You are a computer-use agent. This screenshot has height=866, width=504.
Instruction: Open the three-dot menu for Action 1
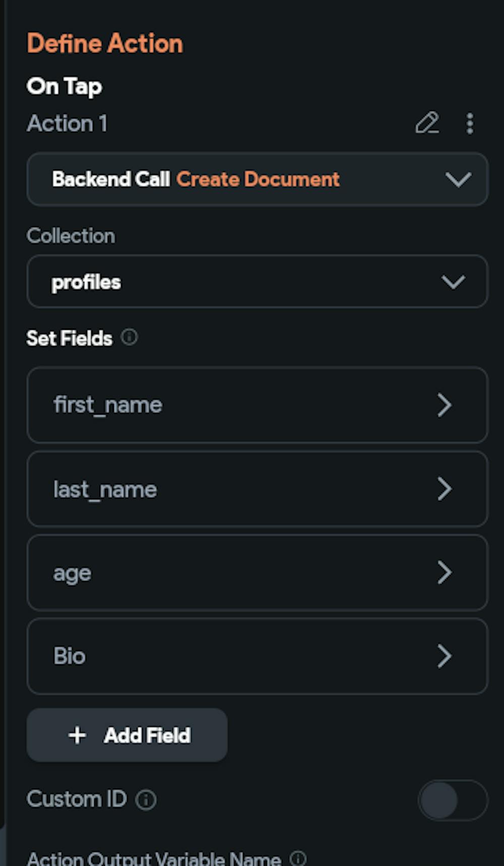470,124
